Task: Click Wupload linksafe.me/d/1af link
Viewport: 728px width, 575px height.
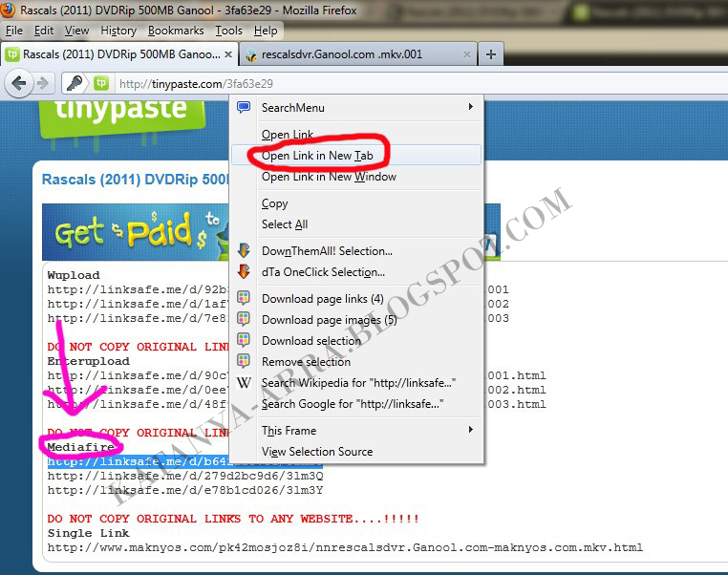Action: [x=138, y=304]
